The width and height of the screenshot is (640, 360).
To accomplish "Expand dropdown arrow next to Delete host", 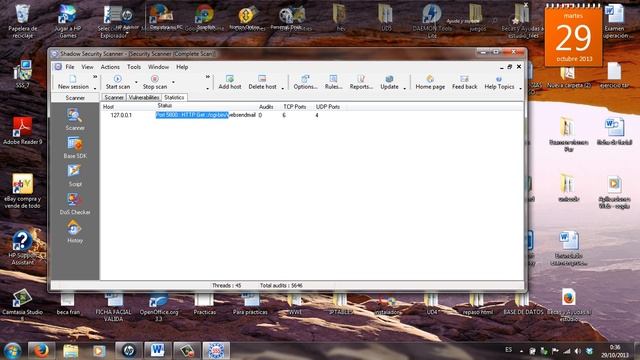I will [282, 88].
